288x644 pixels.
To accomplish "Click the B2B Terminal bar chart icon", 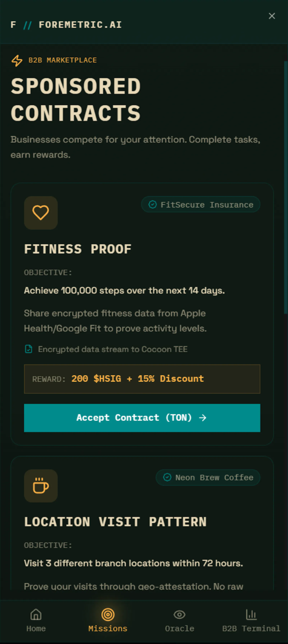I will tap(251, 614).
